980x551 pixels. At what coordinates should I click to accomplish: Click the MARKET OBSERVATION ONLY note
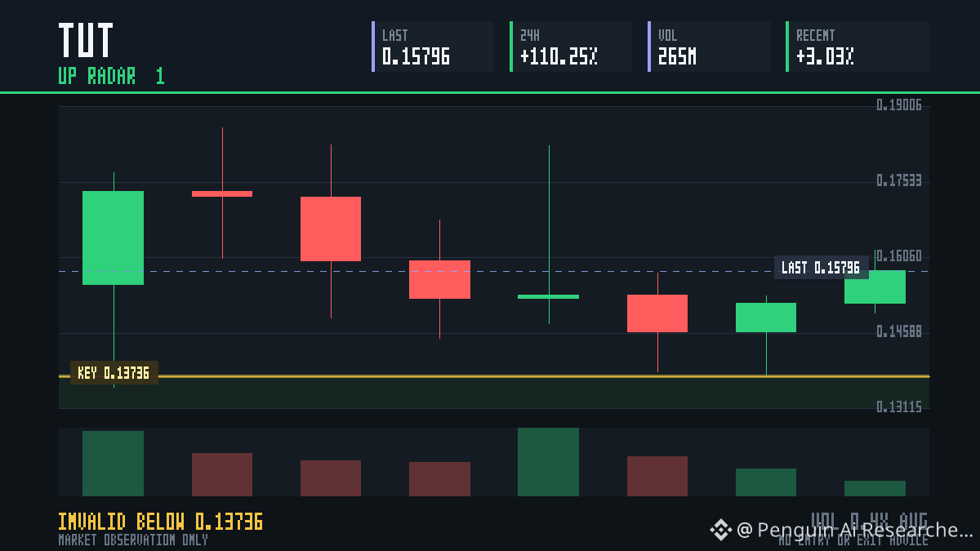click(133, 540)
